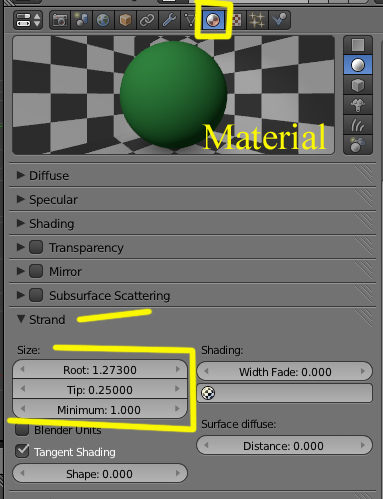Decrease the Tip value with left arrow
Image resolution: width=383 pixels, height=499 pixels.
tap(22, 389)
